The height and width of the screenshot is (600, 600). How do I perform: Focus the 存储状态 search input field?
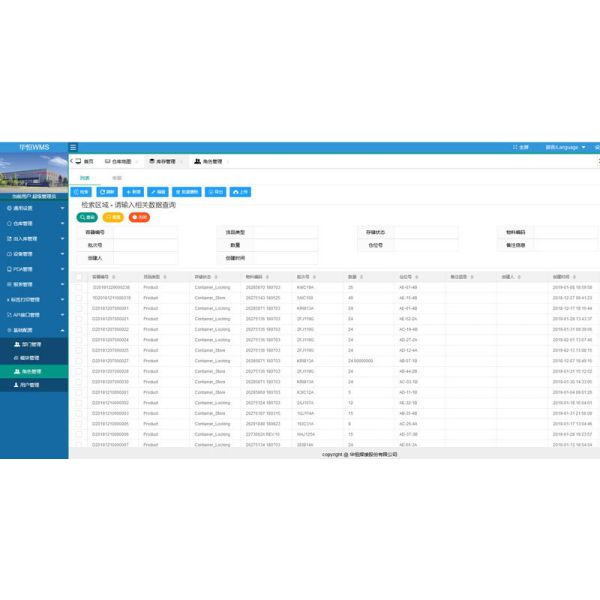(426, 232)
